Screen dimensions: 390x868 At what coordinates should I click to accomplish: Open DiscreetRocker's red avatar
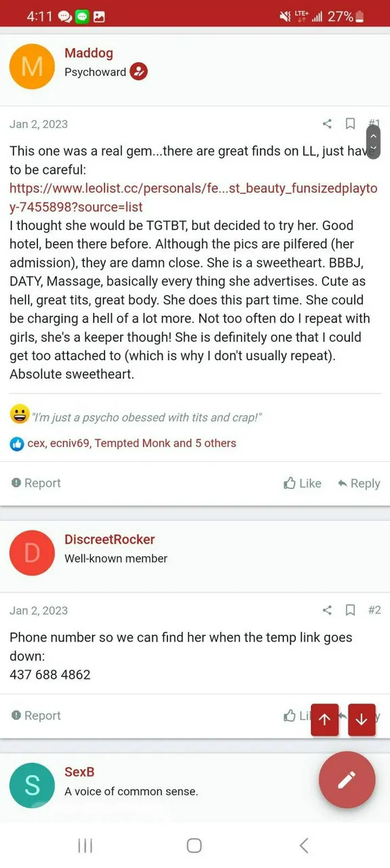click(x=32, y=553)
